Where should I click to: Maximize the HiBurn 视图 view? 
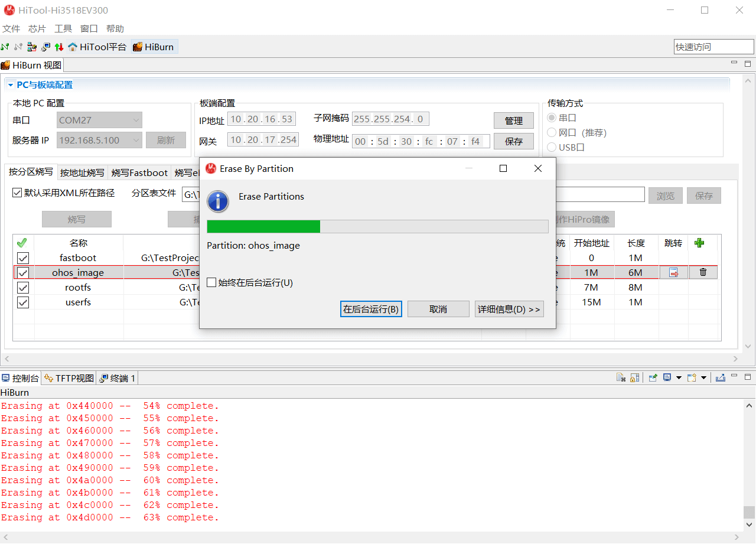pyautogui.click(x=748, y=64)
